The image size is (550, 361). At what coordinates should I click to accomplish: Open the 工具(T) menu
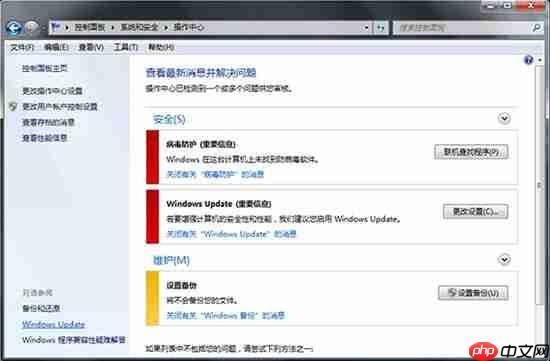tap(126, 47)
